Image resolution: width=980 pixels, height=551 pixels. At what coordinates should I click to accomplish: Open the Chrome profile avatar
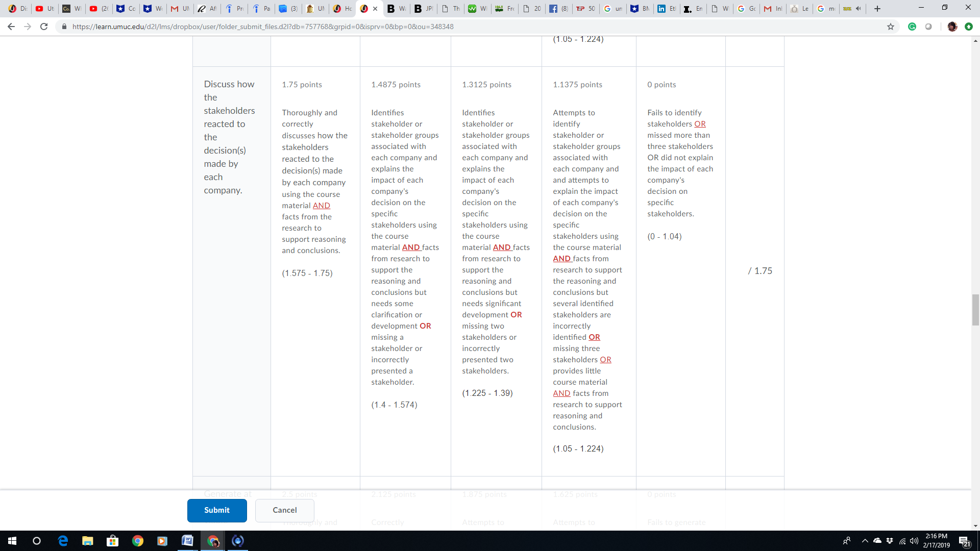tap(952, 27)
